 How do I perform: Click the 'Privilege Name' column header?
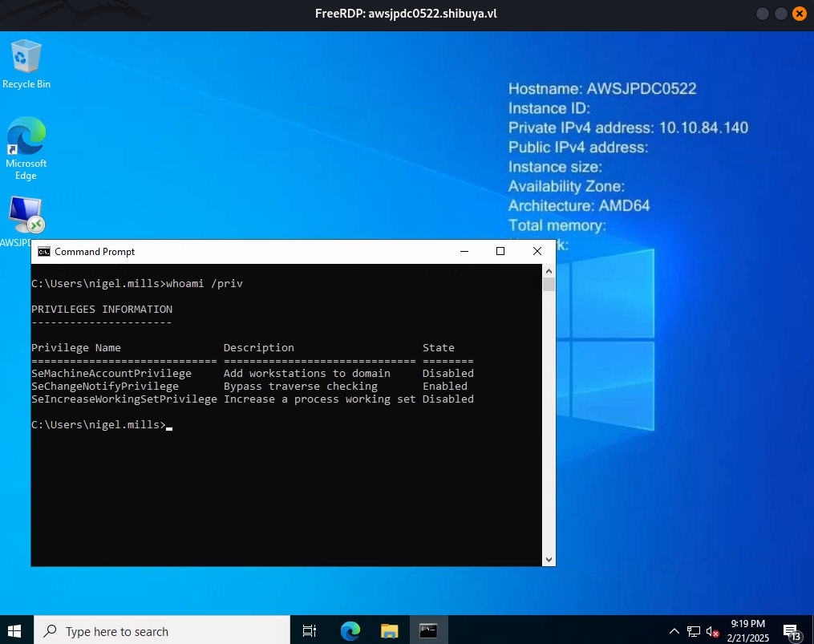(x=76, y=348)
